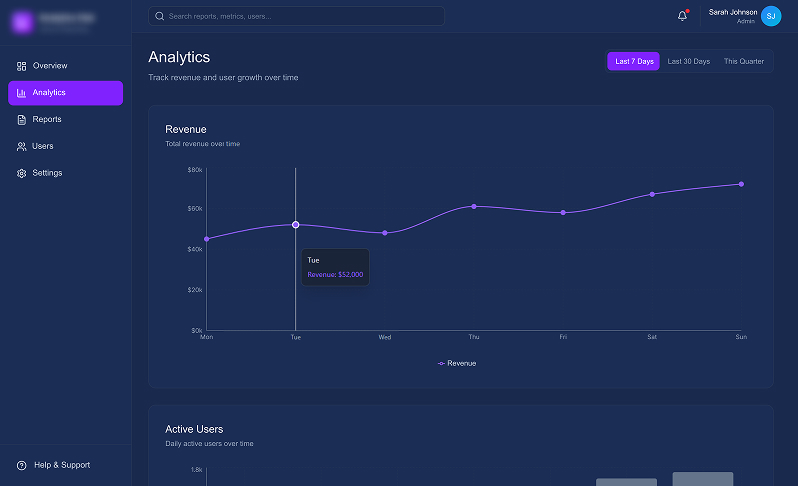Select the Last 7 Days range

point(634,62)
